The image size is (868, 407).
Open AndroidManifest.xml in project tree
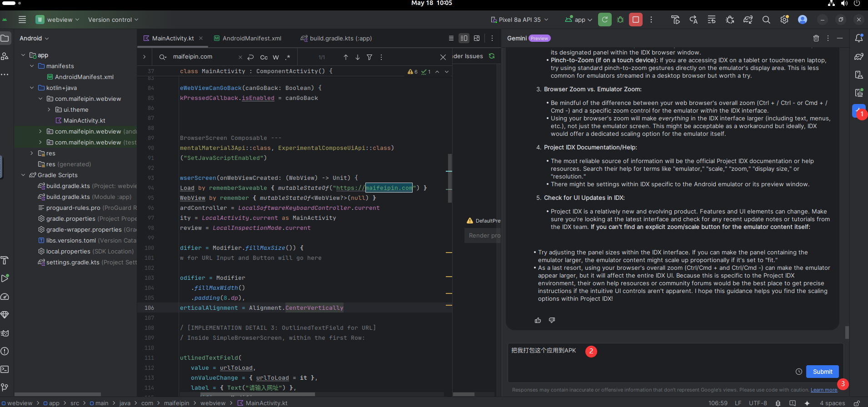[x=80, y=77]
